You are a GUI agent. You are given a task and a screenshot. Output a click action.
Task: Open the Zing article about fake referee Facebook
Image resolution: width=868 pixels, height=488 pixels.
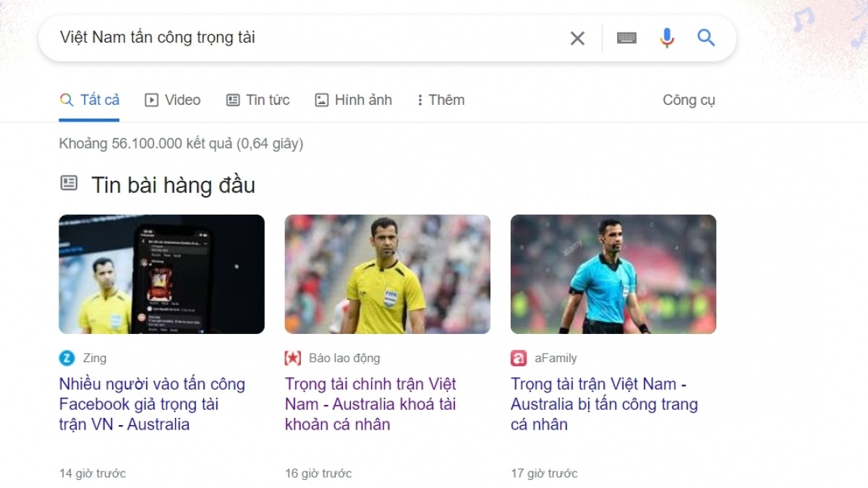152,404
